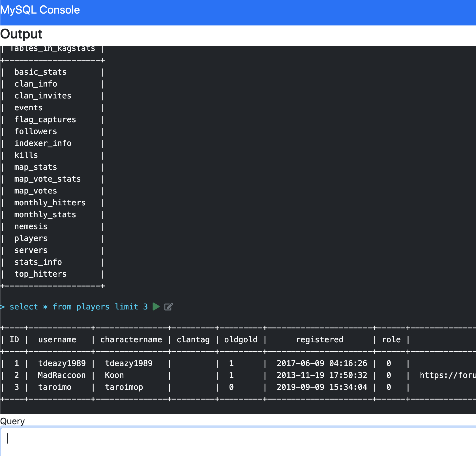The height and width of the screenshot is (456, 476).
Task: Select the map_votes table name
Action: pyautogui.click(x=36, y=191)
